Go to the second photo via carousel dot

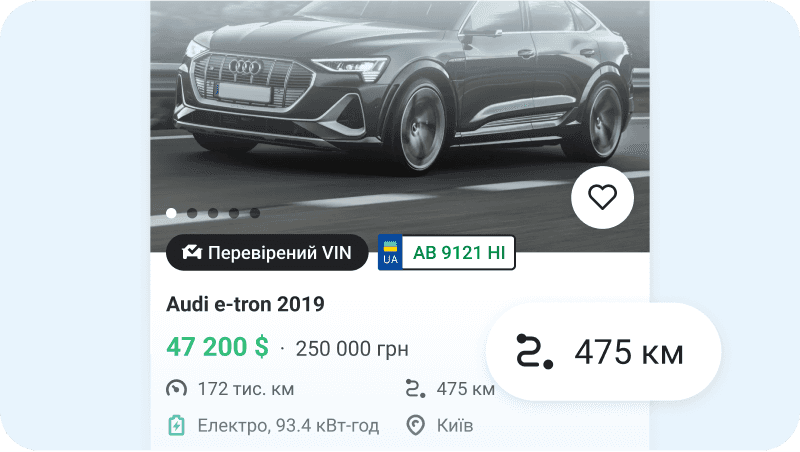[x=192, y=213]
